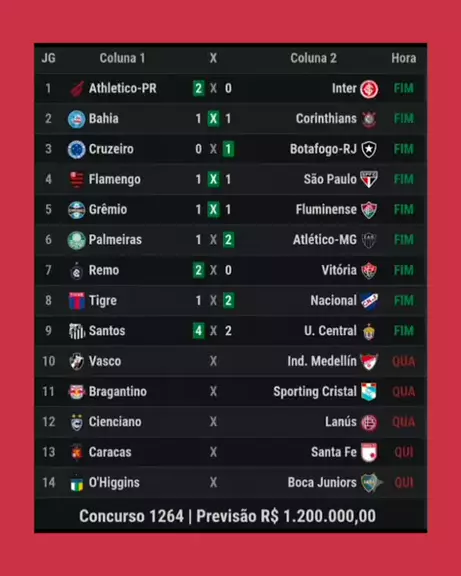Image resolution: width=461 pixels, height=576 pixels.
Task: Select the Cruzeiro blue crest icon
Action: click(77, 149)
